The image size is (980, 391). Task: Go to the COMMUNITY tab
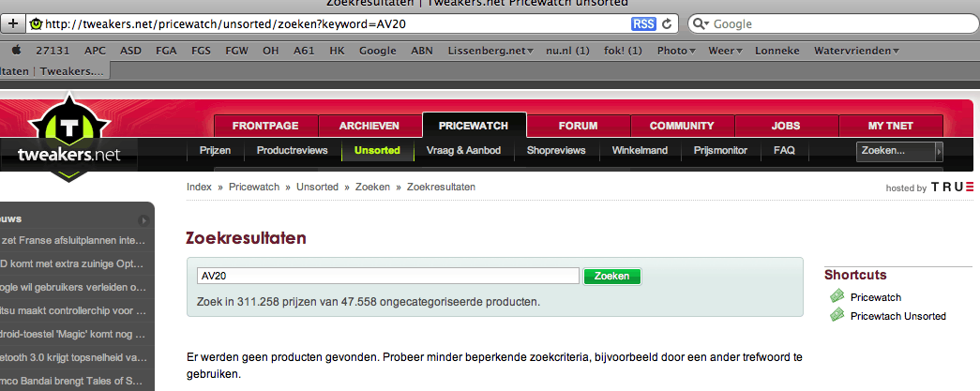[x=682, y=126]
